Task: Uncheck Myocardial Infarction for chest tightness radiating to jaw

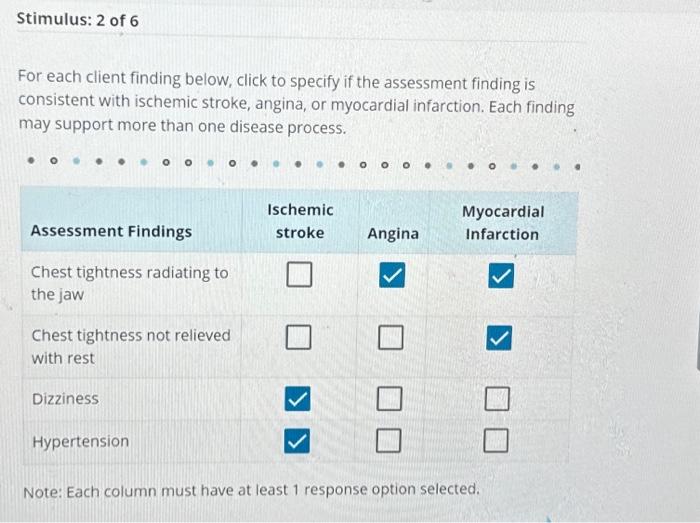Action: click(x=501, y=275)
